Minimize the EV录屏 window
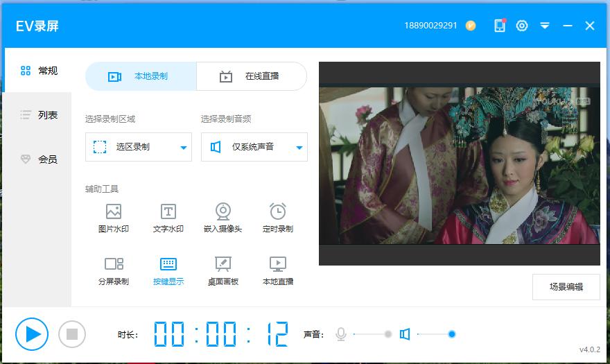This screenshot has width=610, height=364. (x=568, y=26)
